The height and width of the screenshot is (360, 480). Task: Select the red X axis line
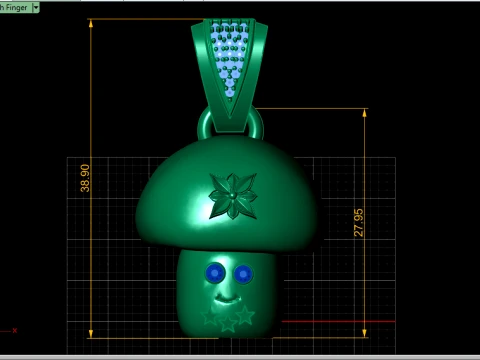338,321
